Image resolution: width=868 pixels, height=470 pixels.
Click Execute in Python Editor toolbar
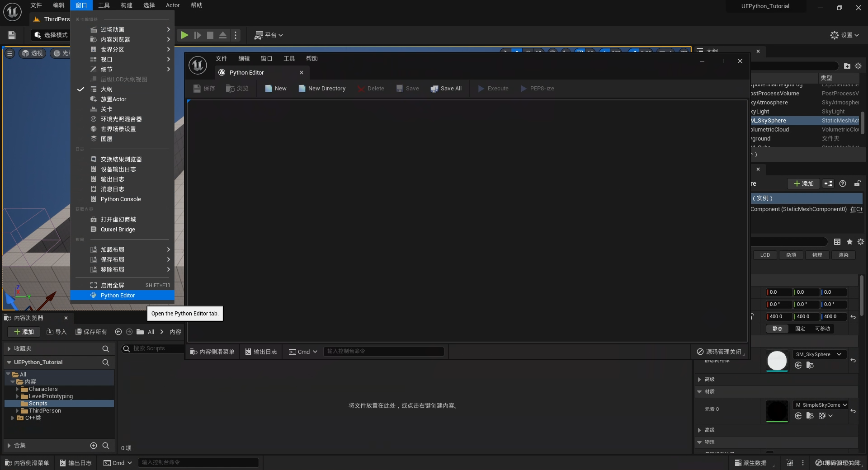pyautogui.click(x=493, y=89)
